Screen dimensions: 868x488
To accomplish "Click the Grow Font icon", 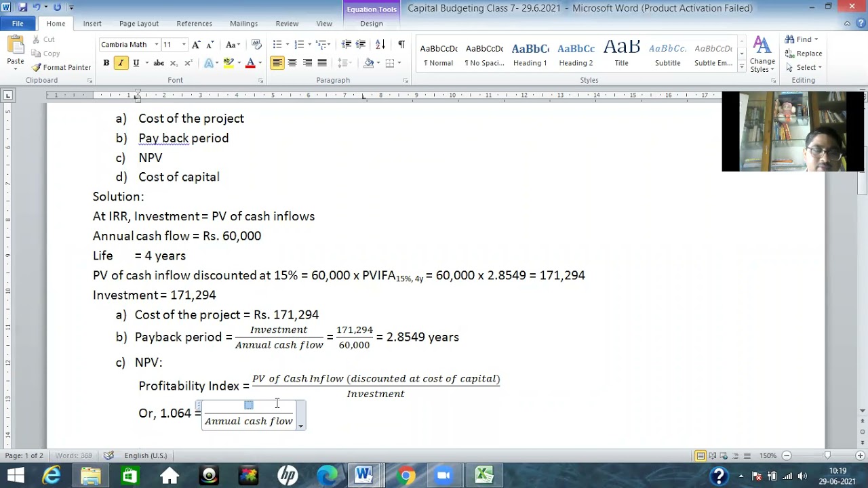I will tap(196, 44).
